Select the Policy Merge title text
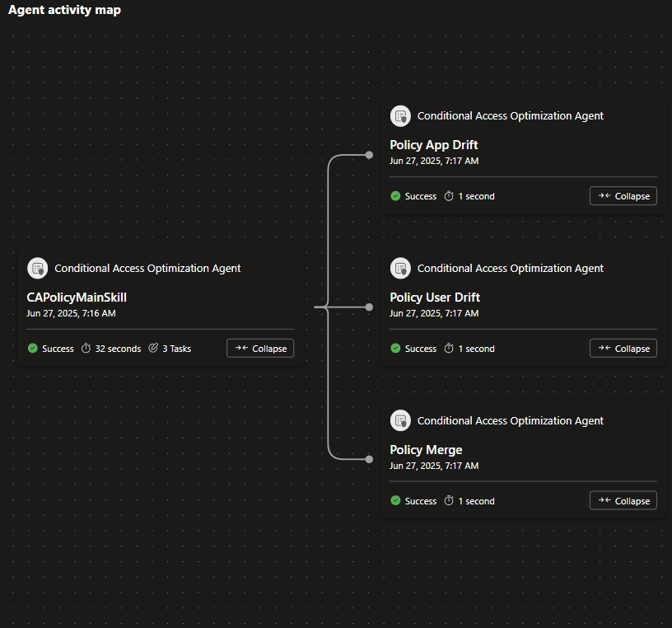This screenshot has width=672, height=628. coord(426,449)
